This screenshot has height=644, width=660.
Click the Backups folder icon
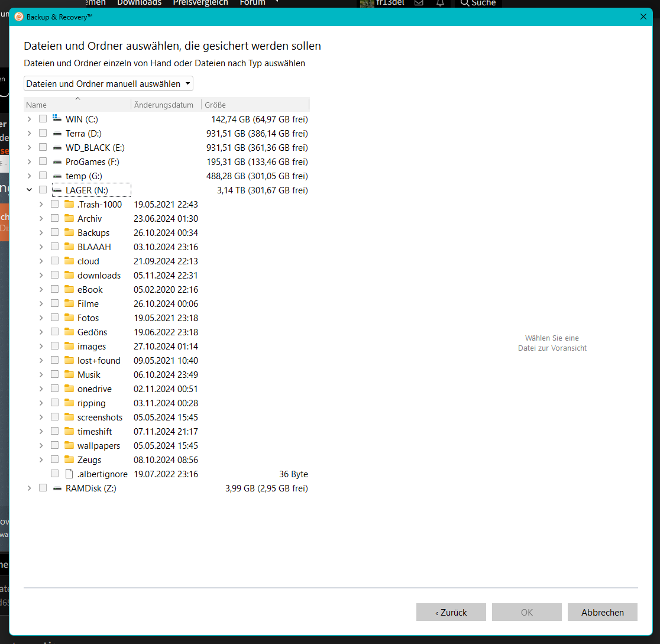(69, 232)
